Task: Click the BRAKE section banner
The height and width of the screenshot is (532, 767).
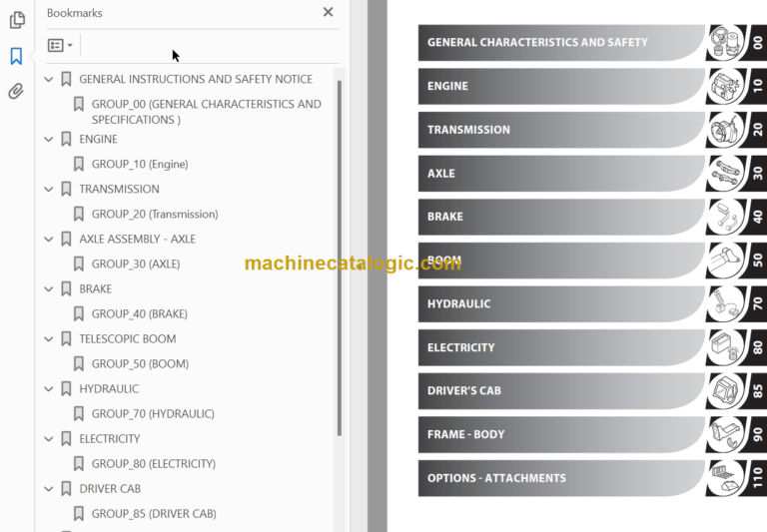Action: (x=561, y=217)
